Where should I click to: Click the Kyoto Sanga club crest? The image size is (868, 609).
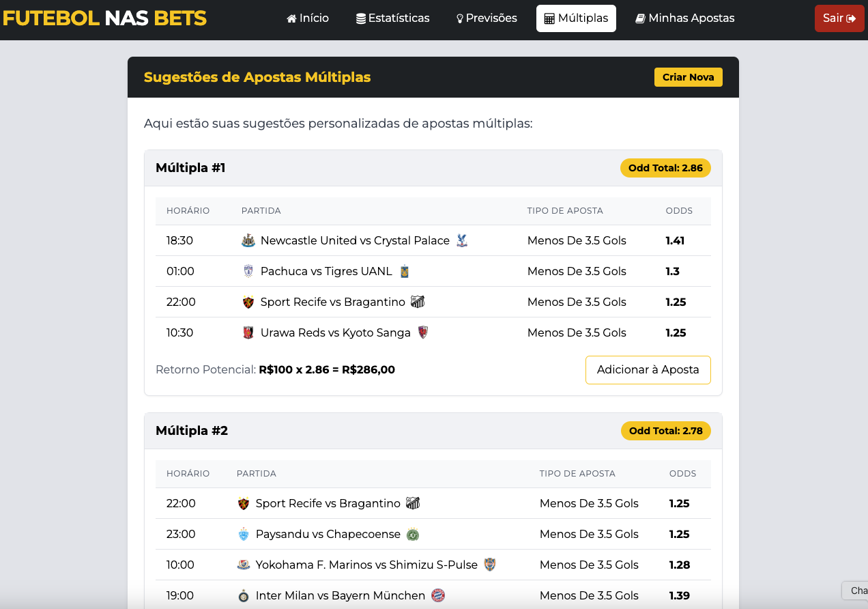click(423, 332)
